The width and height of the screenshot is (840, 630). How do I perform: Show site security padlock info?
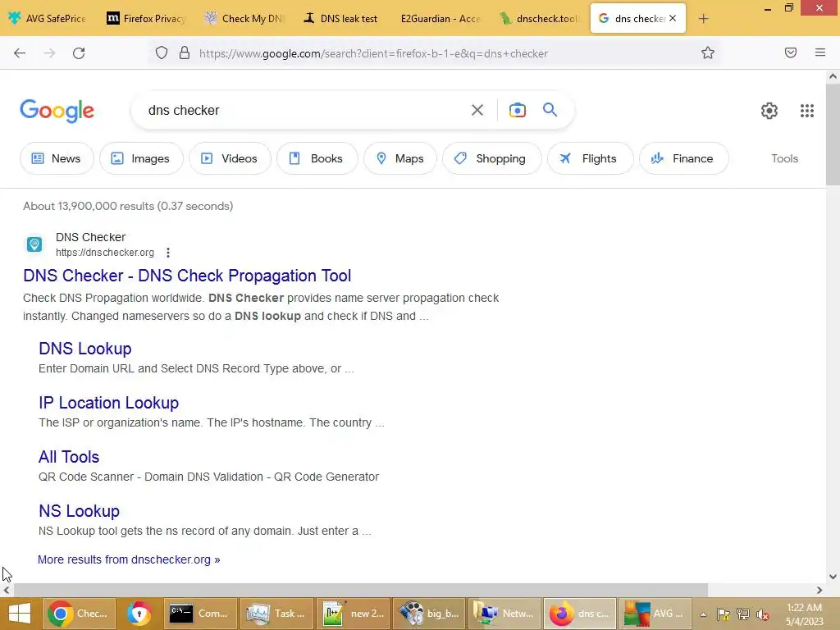point(185,53)
